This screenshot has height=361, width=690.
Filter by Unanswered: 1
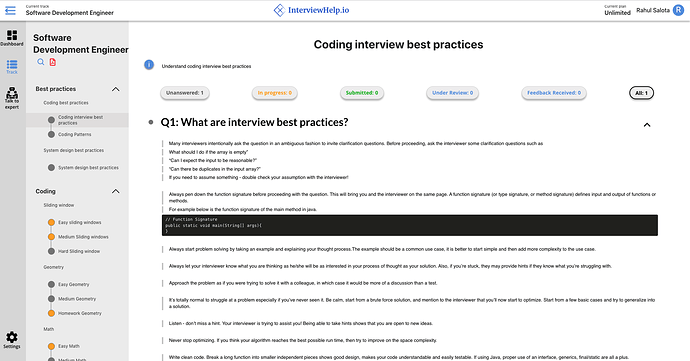(x=185, y=93)
